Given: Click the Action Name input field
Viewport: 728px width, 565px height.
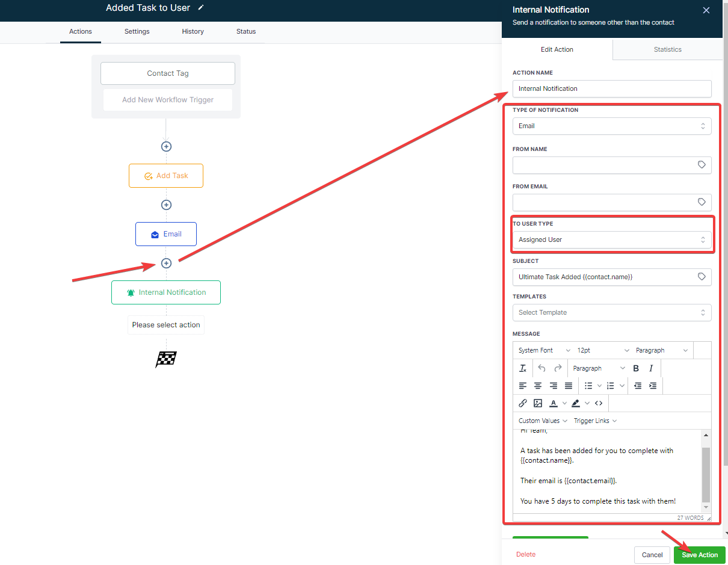Looking at the screenshot, I should 612,88.
